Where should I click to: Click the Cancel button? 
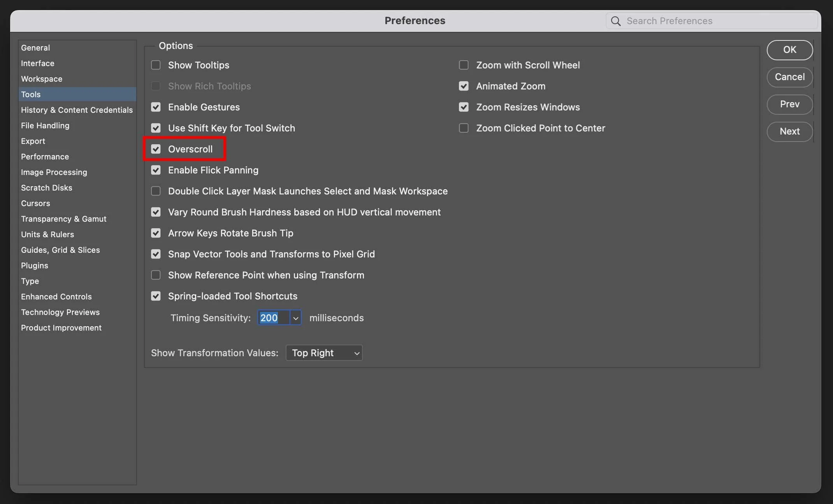[x=790, y=77]
